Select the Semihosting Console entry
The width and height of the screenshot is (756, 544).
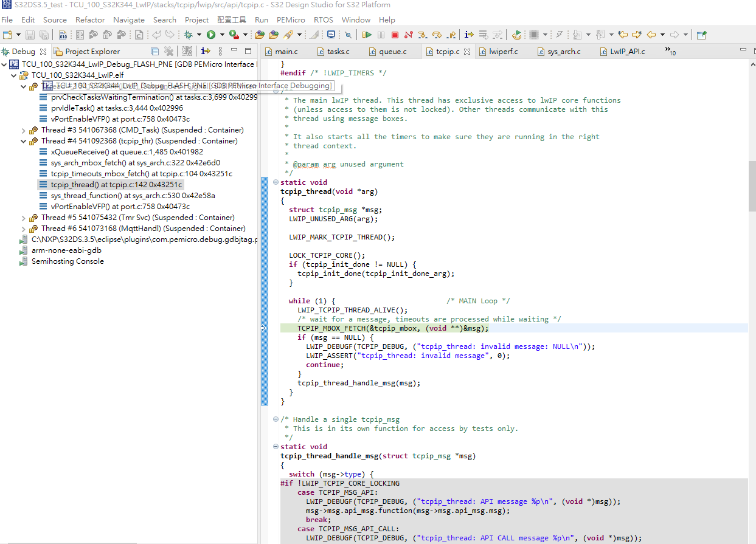pos(62,261)
